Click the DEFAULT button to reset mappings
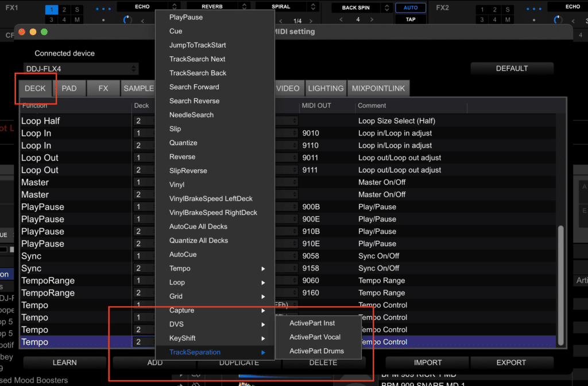Screen dimensions: 588x386 point(511,68)
